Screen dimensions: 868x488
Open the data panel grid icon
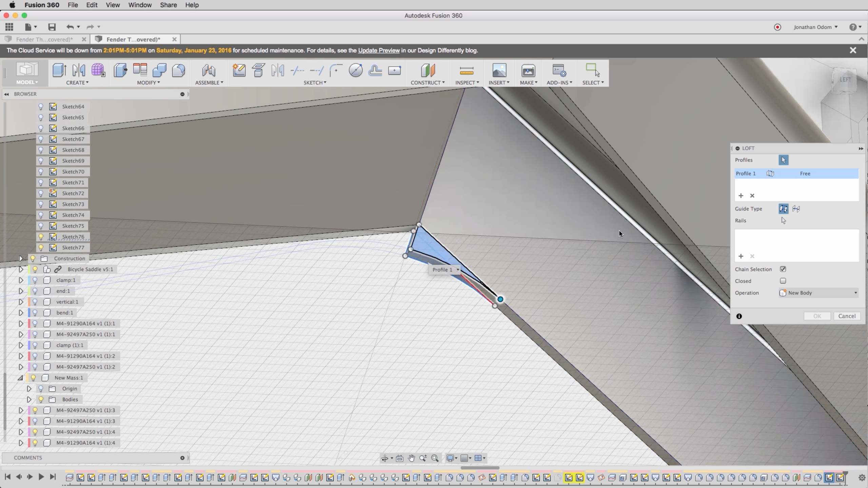pyautogui.click(x=9, y=27)
